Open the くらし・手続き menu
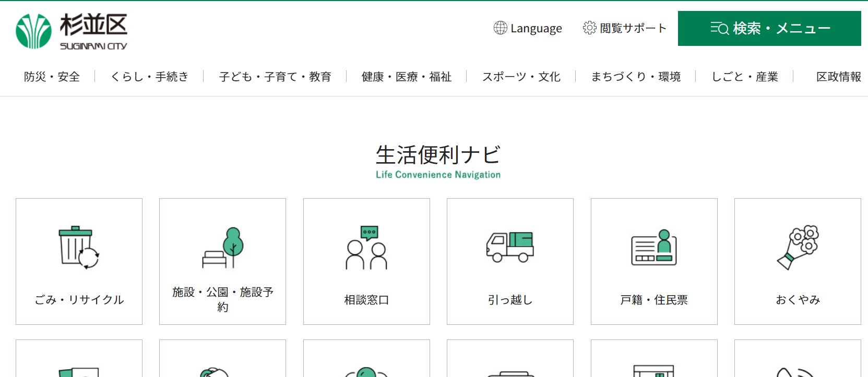Screen dimensions: 868x377 [149, 77]
